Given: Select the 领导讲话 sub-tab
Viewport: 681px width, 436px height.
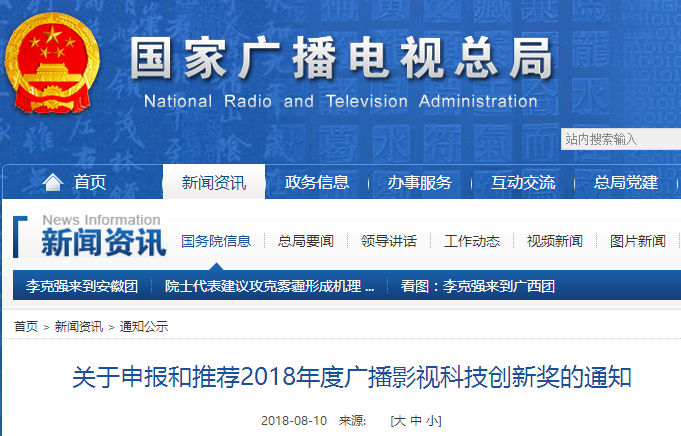Looking at the screenshot, I should click(389, 241).
